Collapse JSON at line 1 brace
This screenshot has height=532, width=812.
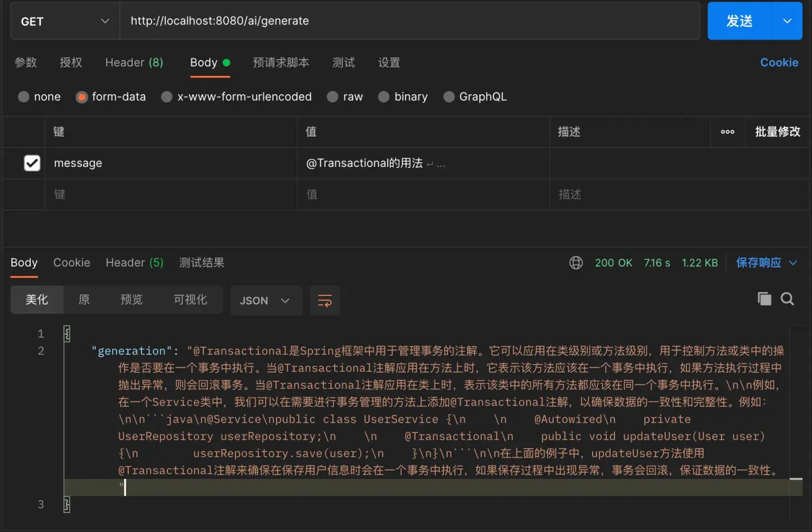click(x=67, y=333)
